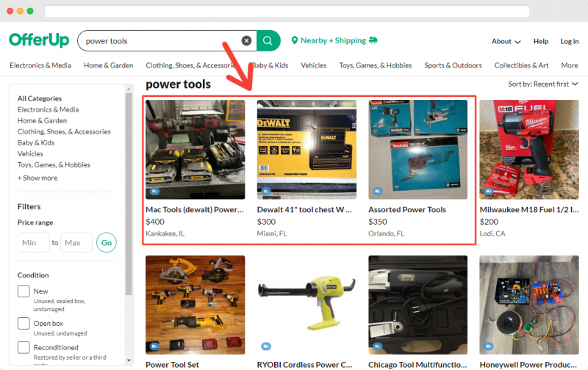
Task: Click Nearby + Shipping location link
Action: [334, 40]
